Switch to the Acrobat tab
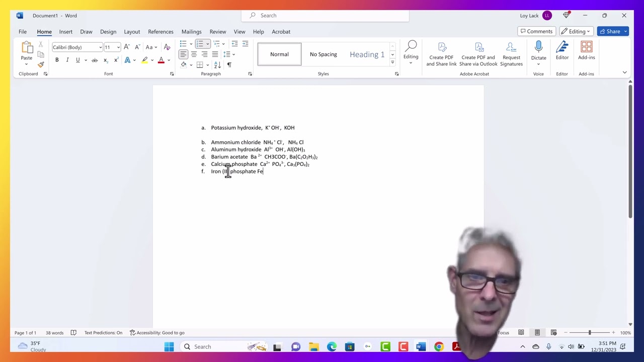 [x=281, y=31]
